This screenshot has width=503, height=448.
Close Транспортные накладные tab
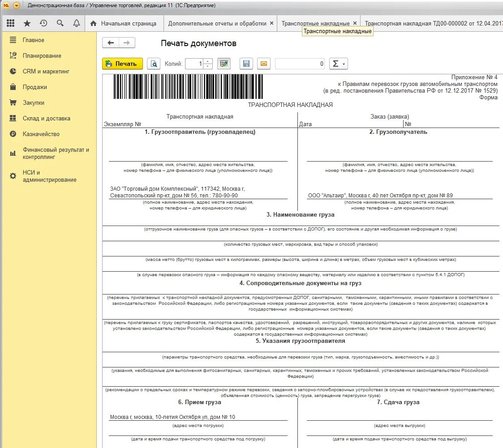pyautogui.click(x=355, y=23)
